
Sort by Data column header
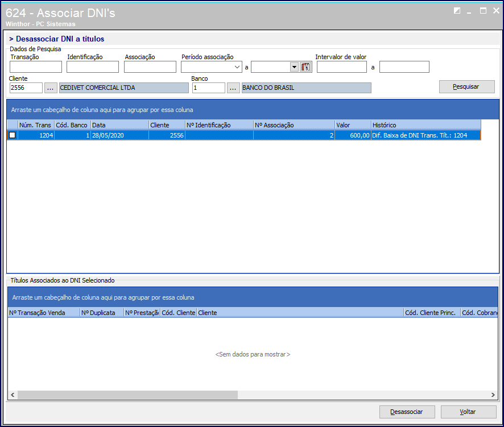click(120, 125)
